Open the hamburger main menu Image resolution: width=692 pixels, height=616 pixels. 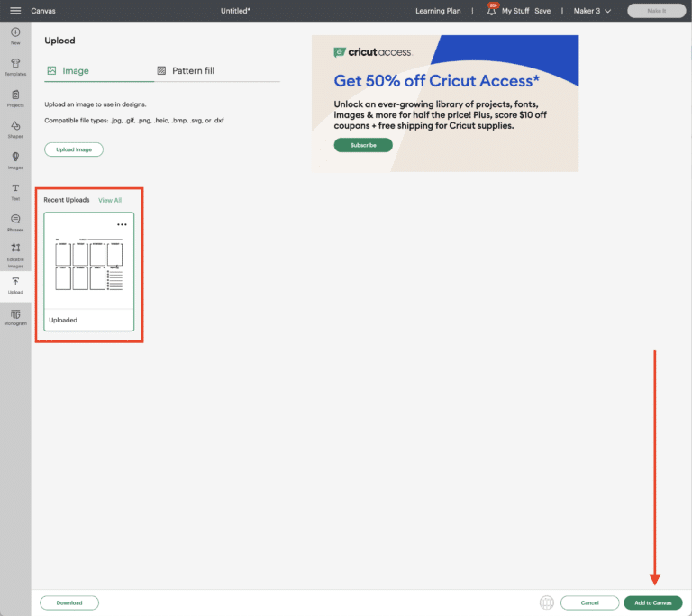tap(15, 11)
